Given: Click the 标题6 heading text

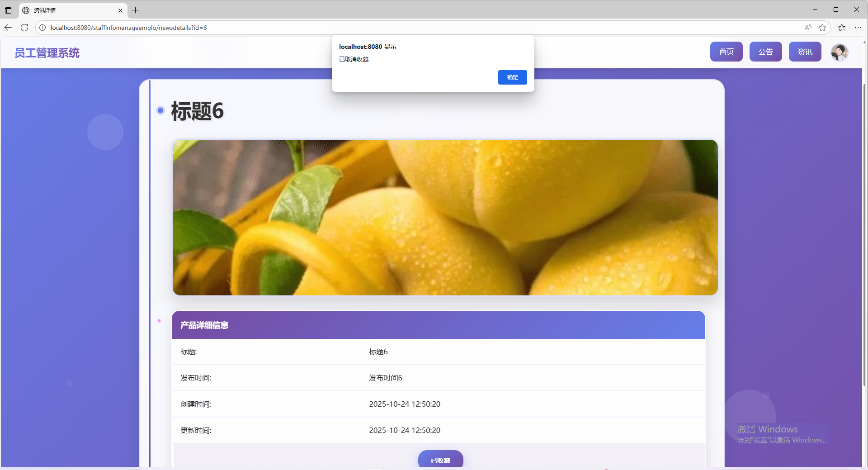Looking at the screenshot, I should (197, 111).
